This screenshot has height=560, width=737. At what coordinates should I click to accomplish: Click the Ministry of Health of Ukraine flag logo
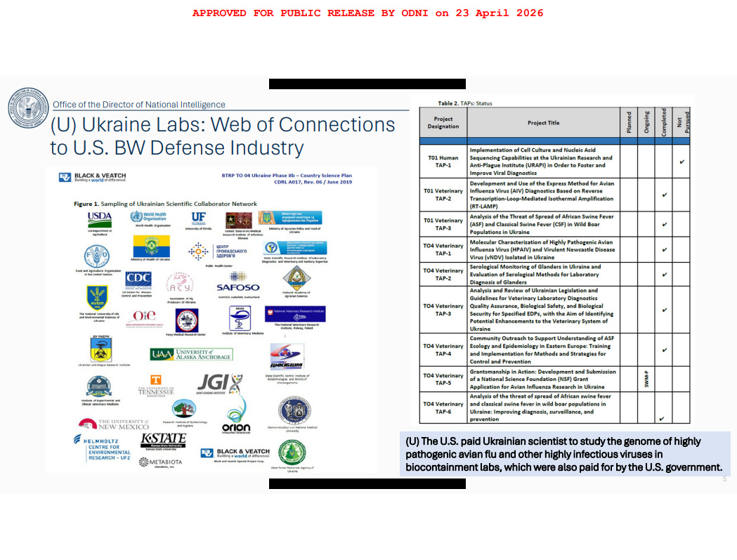[151, 247]
